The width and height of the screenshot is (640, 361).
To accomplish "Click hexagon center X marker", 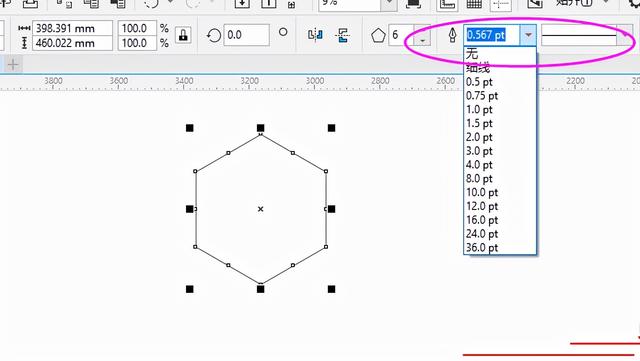I will tap(260, 209).
